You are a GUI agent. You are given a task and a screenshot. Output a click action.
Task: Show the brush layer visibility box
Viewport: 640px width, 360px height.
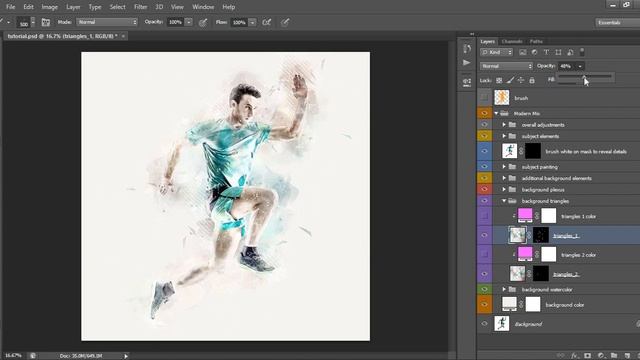[x=484, y=98]
